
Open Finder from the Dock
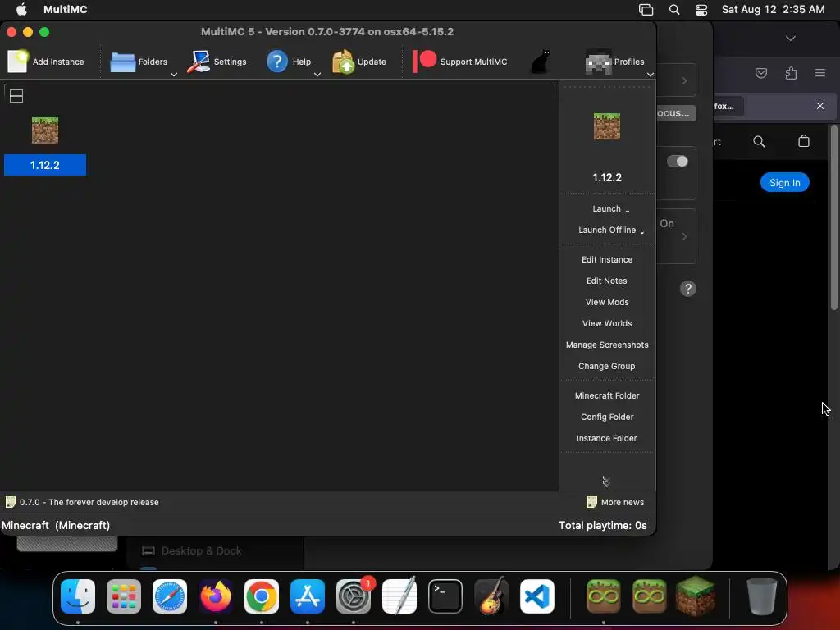coord(78,596)
